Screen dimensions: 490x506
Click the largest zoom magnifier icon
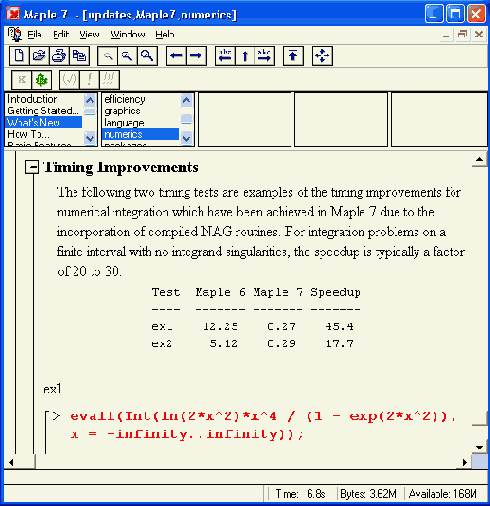pyautogui.click(x=147, y=56)
